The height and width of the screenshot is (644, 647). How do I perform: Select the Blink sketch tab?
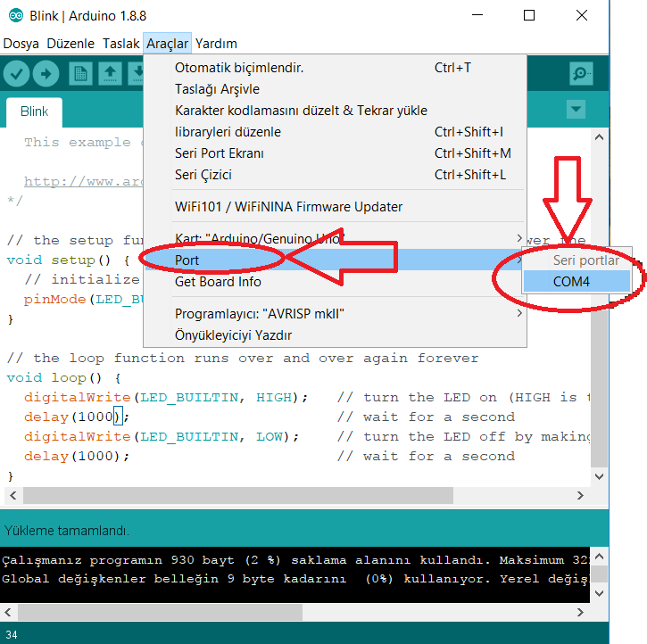(34, 111)
